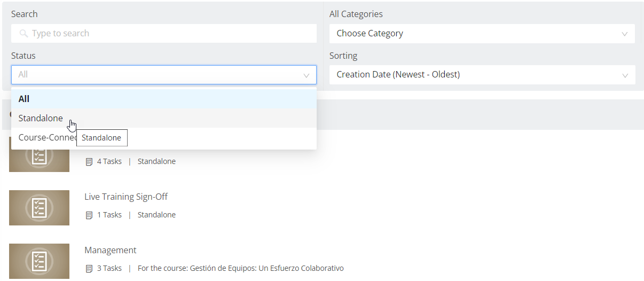644x281 pixels.
Task: Open the Live Training Sign-Off checklist thumbnail
Action: point(39,207)
